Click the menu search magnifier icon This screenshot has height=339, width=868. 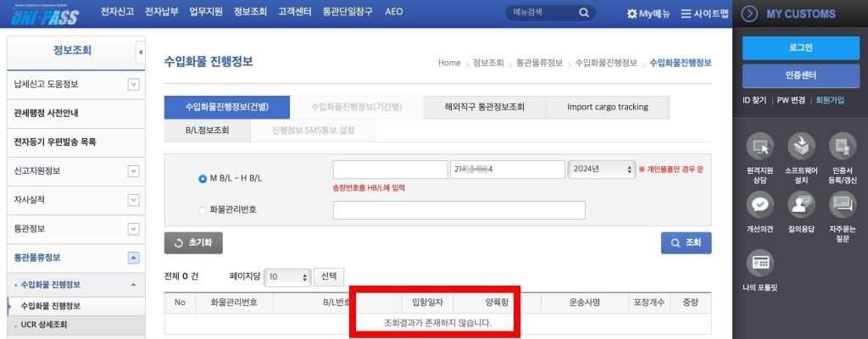coord(584,13)
